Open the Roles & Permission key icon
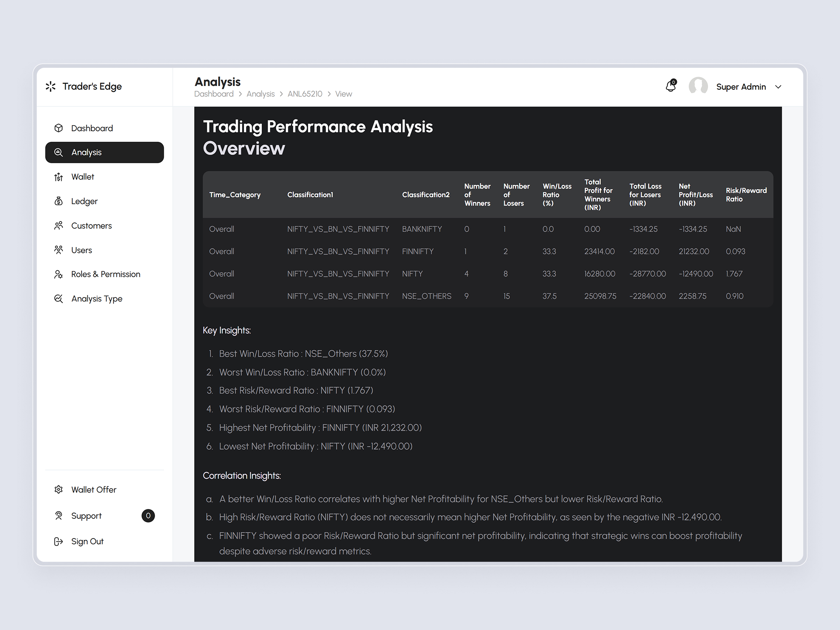The height and width of the screenshot is (630, 840). 59,274
